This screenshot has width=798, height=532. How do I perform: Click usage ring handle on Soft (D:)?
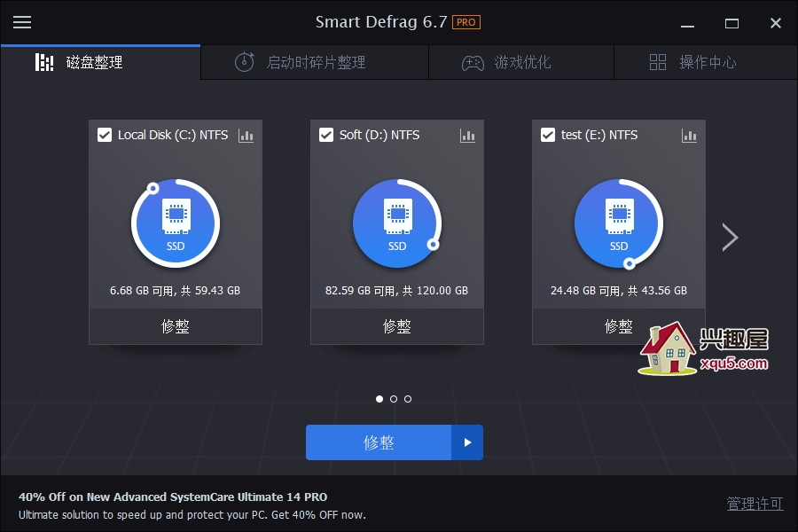point(433,245)
